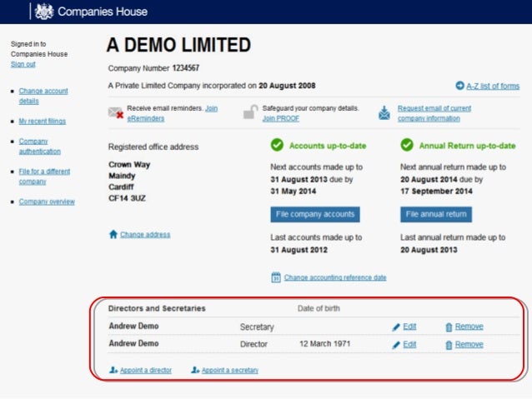Click the pencil icon in the Director row
Viewport: 532px width, 399px height.
tap(396, 345)
